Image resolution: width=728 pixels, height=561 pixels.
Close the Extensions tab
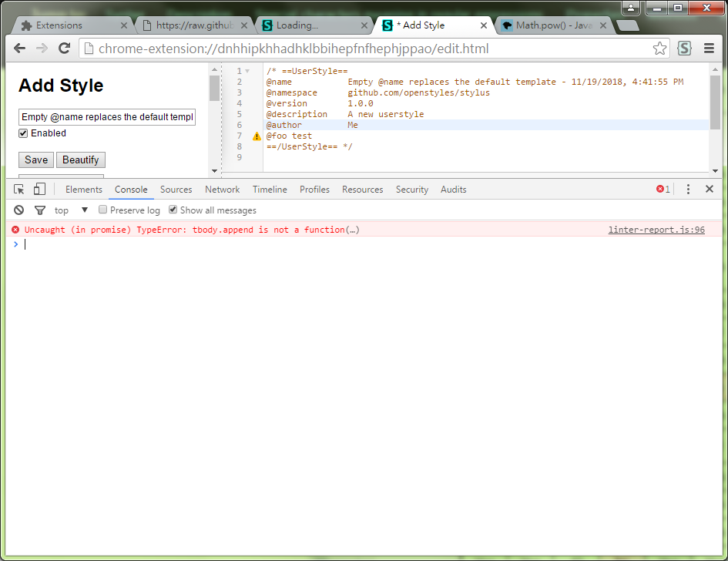(x=124, y=25)
